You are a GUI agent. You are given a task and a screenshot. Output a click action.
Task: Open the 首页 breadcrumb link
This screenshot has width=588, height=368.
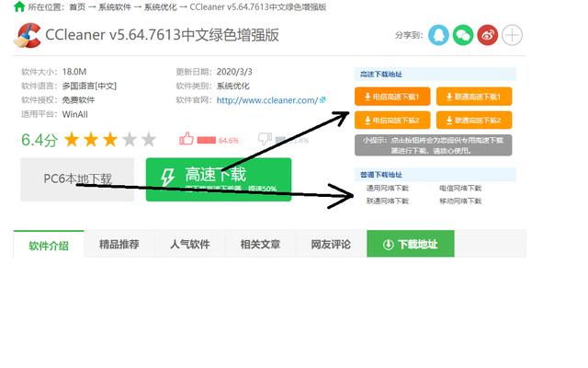77,6
